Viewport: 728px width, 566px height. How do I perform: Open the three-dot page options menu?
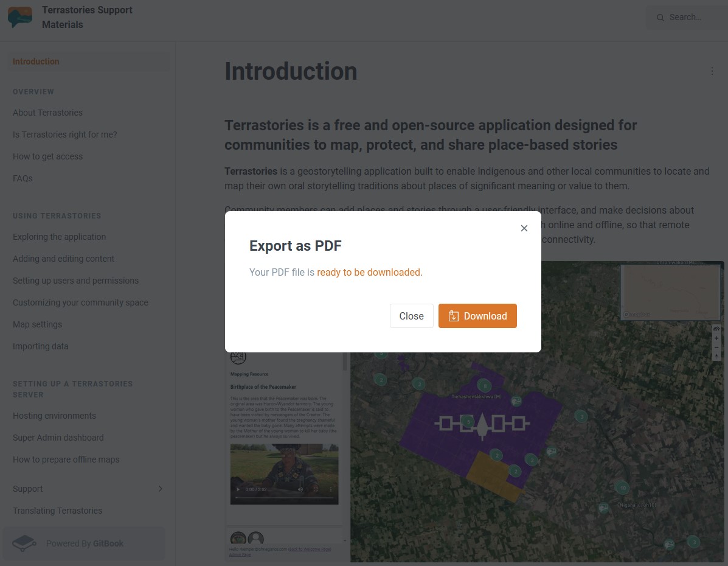click(712, 71)
